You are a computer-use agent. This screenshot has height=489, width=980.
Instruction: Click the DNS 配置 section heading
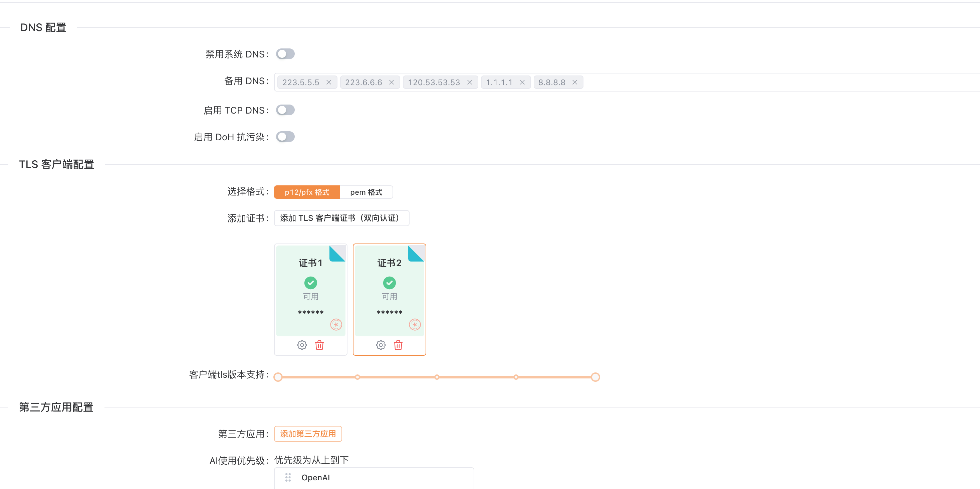click(43, 27)
